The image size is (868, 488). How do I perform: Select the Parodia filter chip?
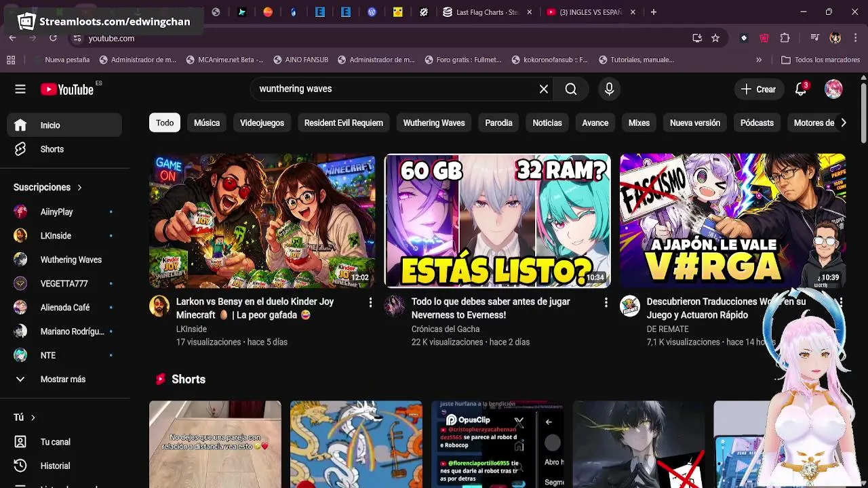[x=498, y=123]
